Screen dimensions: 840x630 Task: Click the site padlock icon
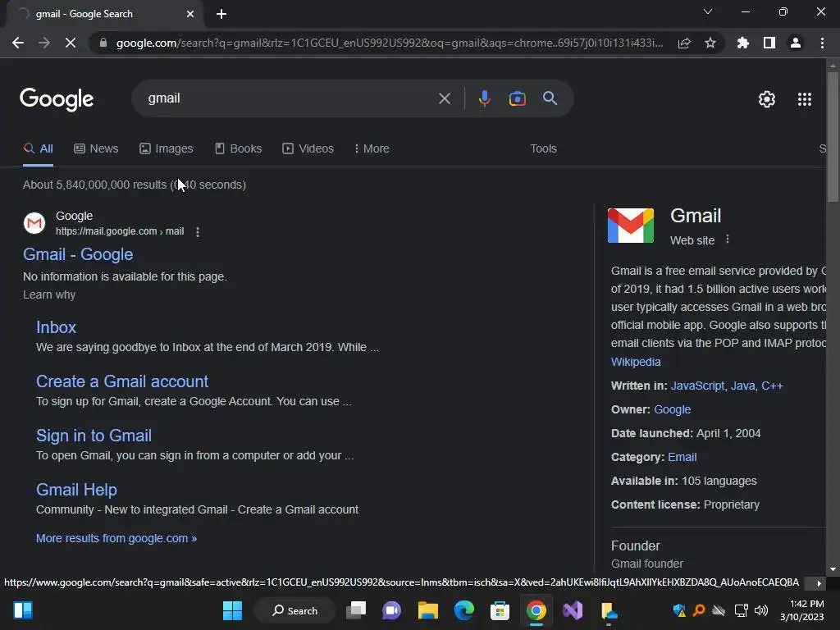103,43
